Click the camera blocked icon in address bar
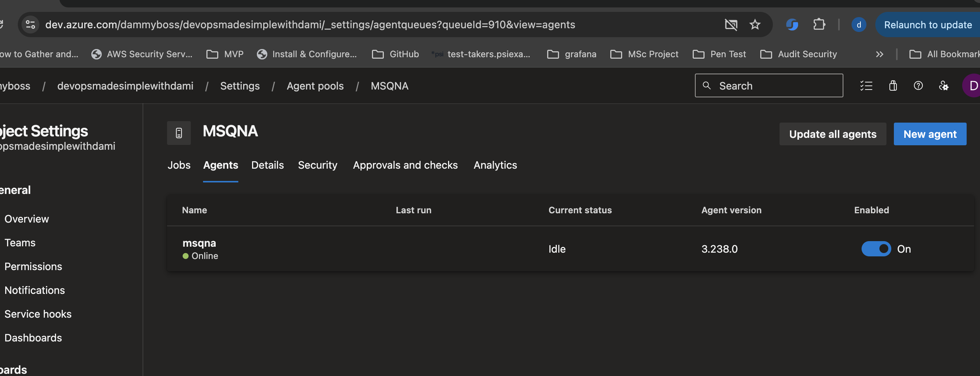Viewport: 980px width, 376px height. (731, 25)
